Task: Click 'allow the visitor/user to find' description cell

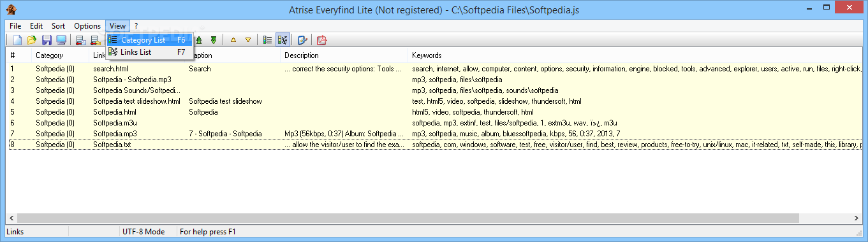Action: [x=344, y=145]
